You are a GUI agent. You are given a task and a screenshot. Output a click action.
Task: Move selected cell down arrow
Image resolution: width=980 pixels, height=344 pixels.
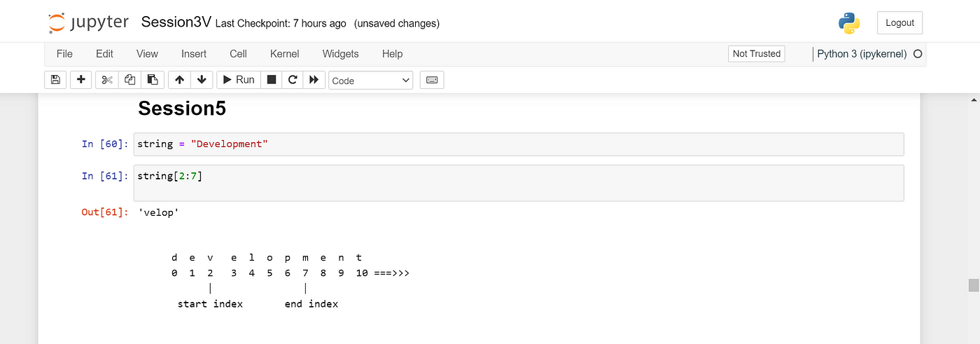202,80
